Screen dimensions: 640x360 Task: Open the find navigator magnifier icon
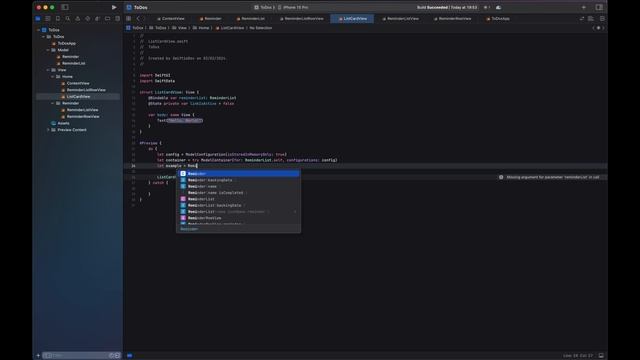point(68,18)
